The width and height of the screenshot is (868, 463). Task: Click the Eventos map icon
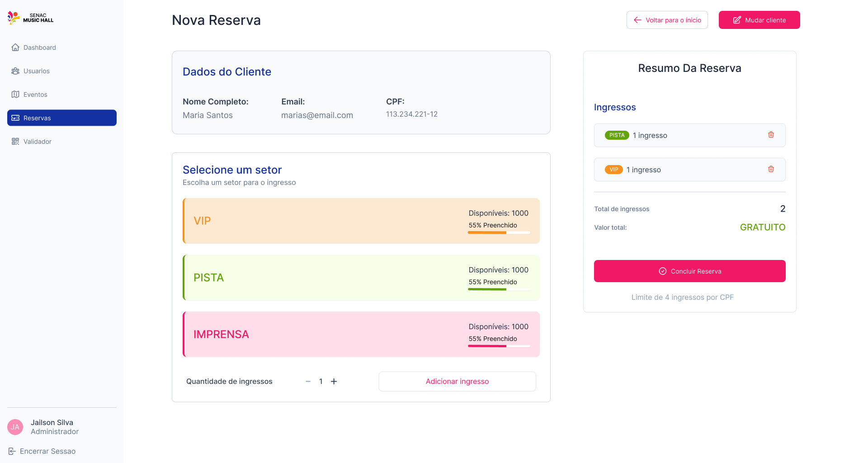[x=15, y=94]
